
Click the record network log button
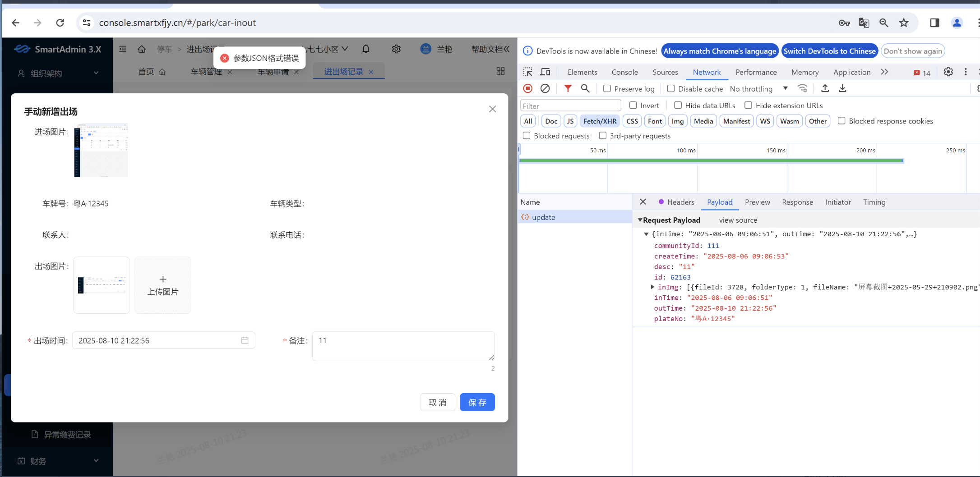[x=527, y=89]
